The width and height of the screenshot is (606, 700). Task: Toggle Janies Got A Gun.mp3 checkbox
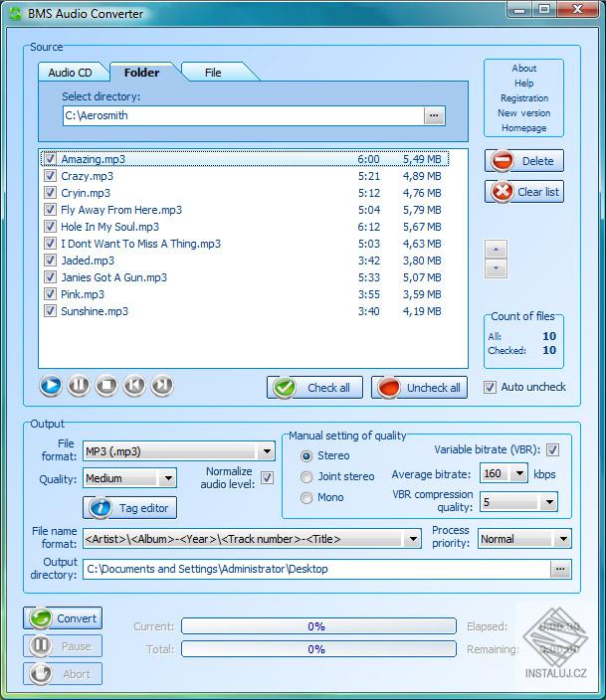tap(50, 277)
